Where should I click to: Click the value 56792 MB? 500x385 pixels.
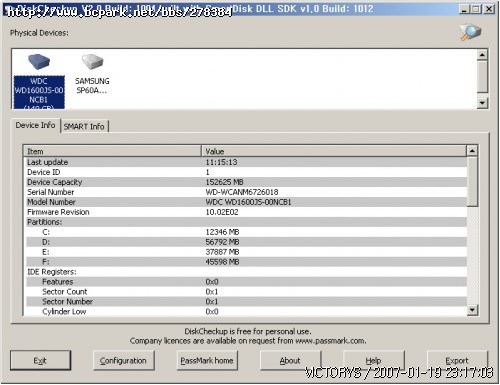pos(222,242)
